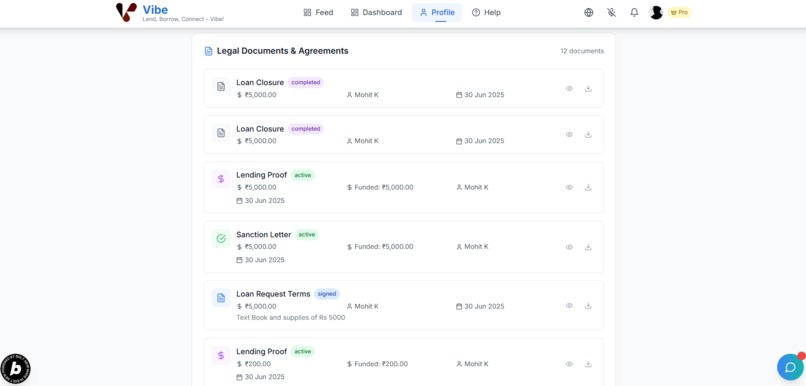Click the signed badge on Loan Request Terms
Viewport: 806px width, 386px height.
(327, 294)
